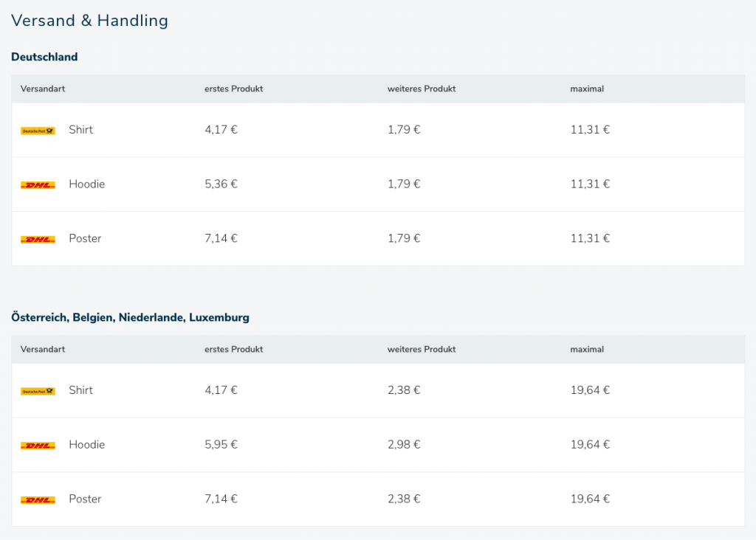Click Versandart header in Deutschland table
The width and height of the screenshot is (756, 540).
(x=42, y=89)
